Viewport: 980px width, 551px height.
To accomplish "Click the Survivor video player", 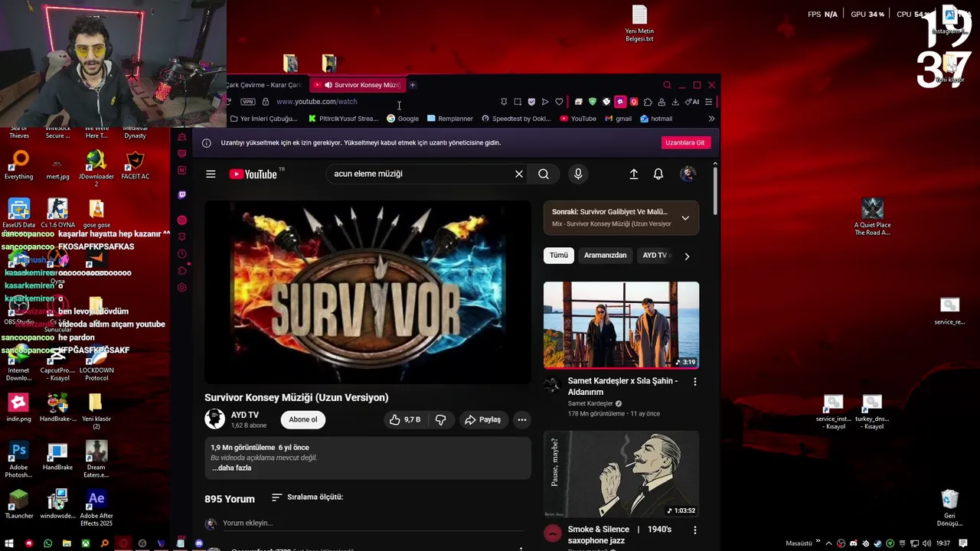I will [367, 292].
